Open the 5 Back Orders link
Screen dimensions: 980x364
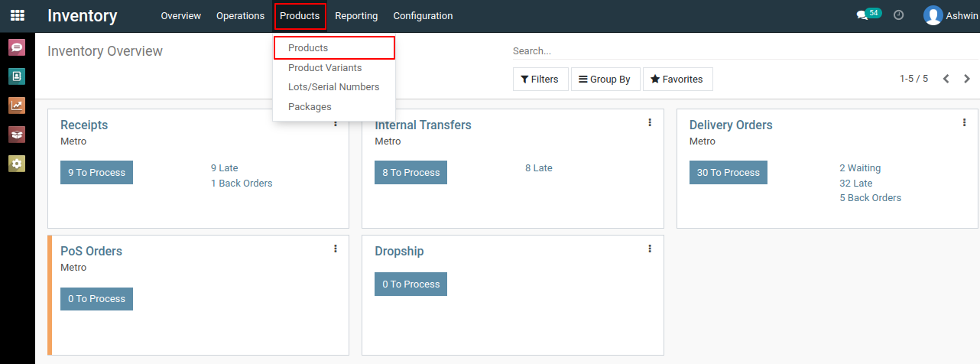pyautogui.click(x=870, y=198)
